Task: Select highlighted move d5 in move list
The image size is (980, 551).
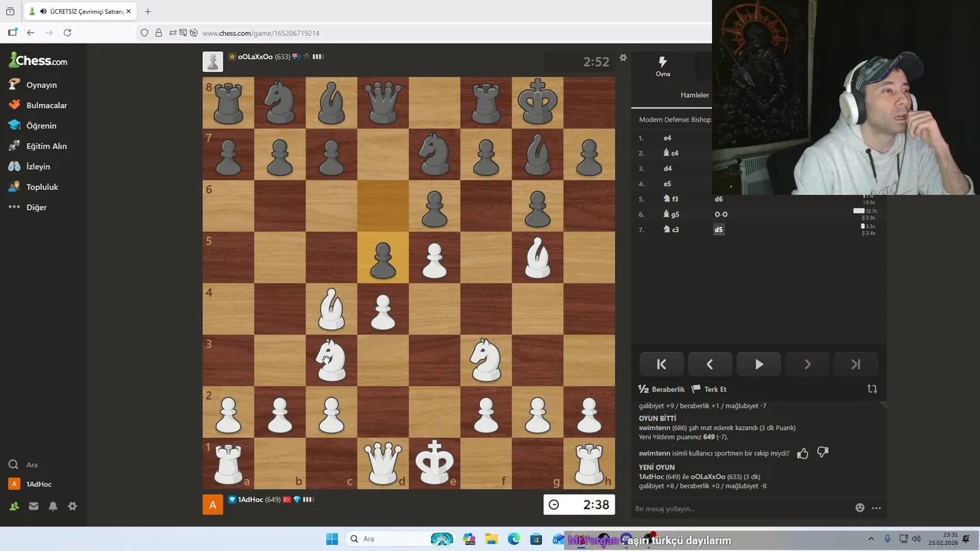Action: click(719, 230)
